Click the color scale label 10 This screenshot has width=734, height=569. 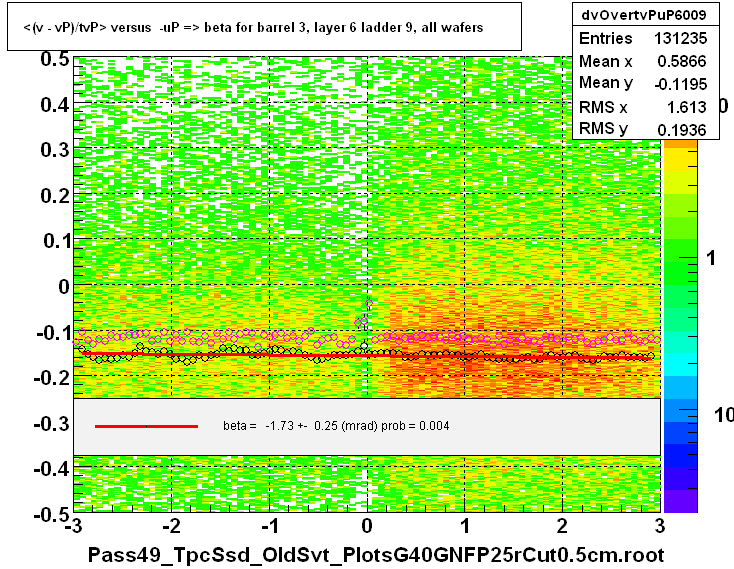(724, 415)
